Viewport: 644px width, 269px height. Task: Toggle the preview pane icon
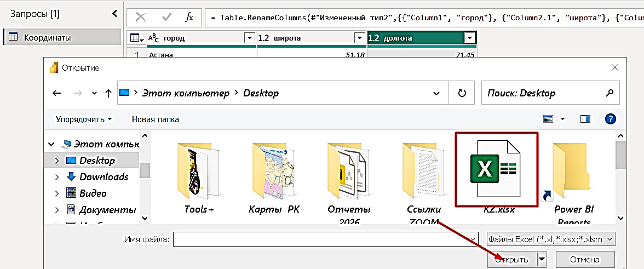(x=585, y=119)
